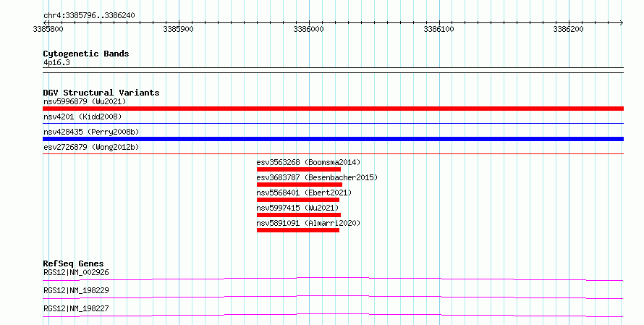Click ruler position 3385900
644x325 pixels.
coord(178,29)
